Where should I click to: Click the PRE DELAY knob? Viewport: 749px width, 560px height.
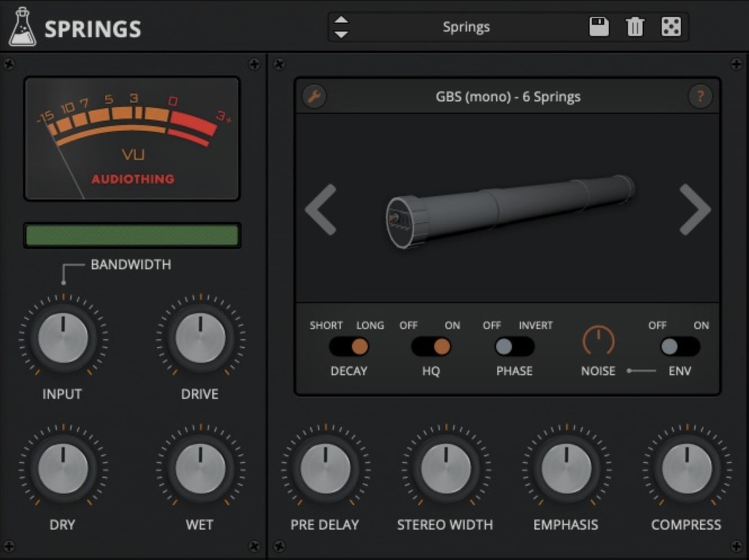326,468
